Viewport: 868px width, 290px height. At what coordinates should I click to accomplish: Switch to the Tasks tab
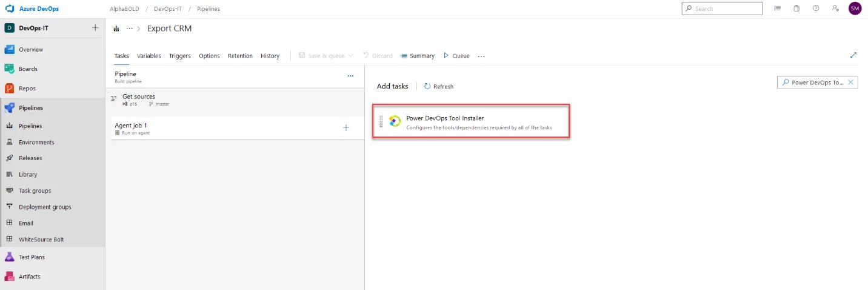(x=122, y=56)
